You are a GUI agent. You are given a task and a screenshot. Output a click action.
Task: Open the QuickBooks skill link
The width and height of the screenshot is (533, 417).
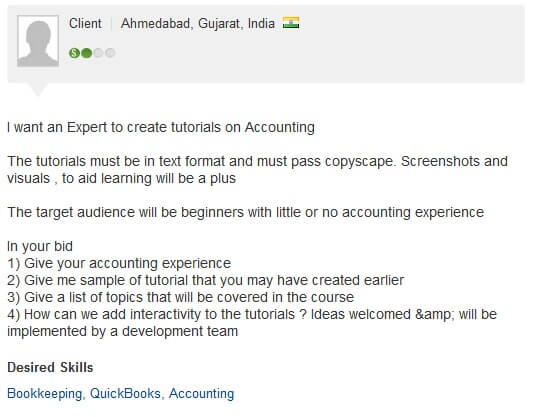point(125,394)
